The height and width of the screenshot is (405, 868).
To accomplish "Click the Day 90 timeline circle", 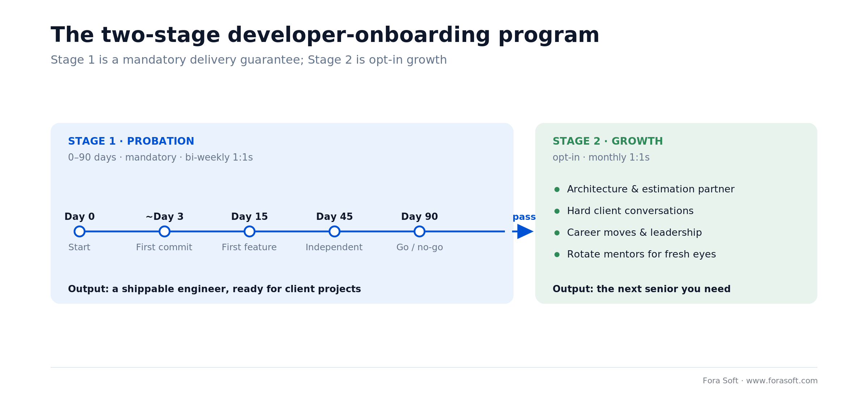I will pyautogui.click(x=420, y=231).
